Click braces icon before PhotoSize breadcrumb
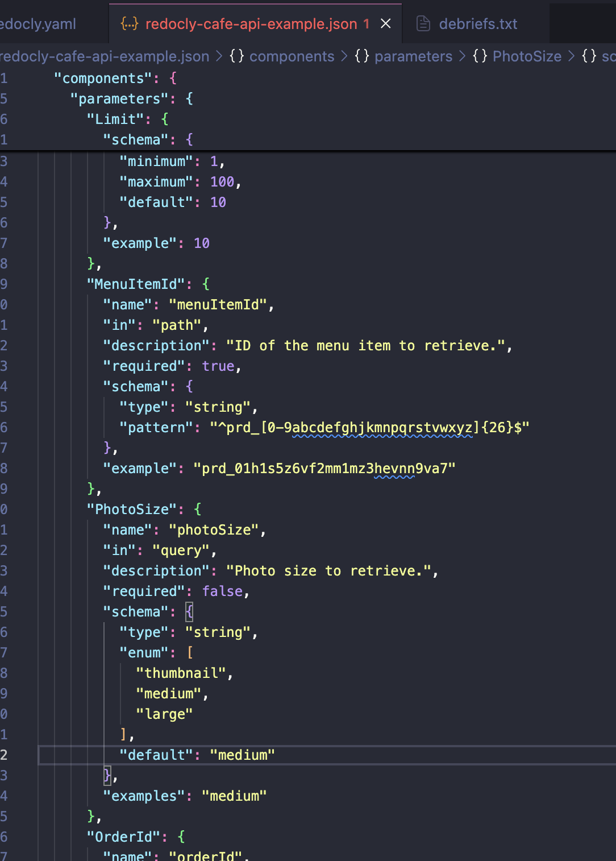Viewport: 616px width, 861px height. (x=480, y=56)
